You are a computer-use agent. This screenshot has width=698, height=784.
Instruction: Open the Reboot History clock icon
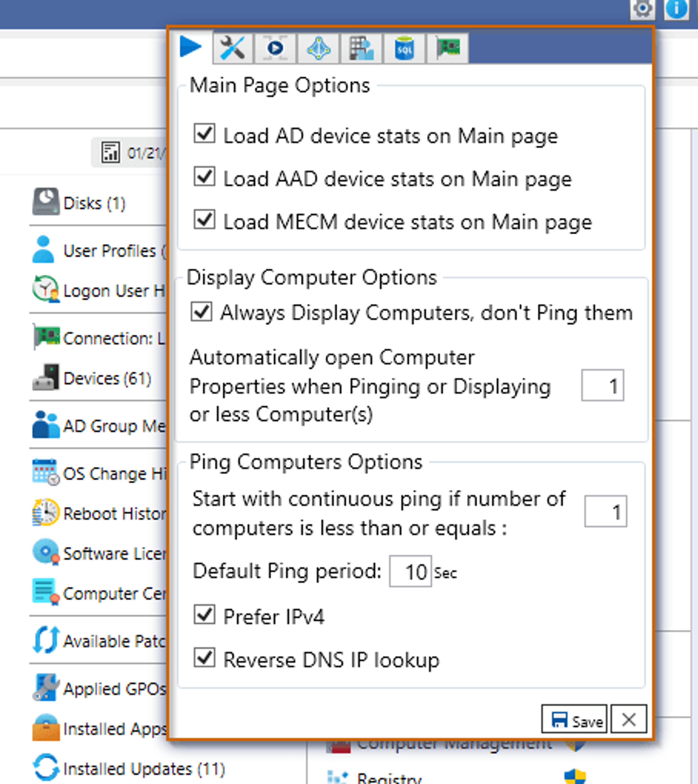pyautogui.click(x=46, y=512)
